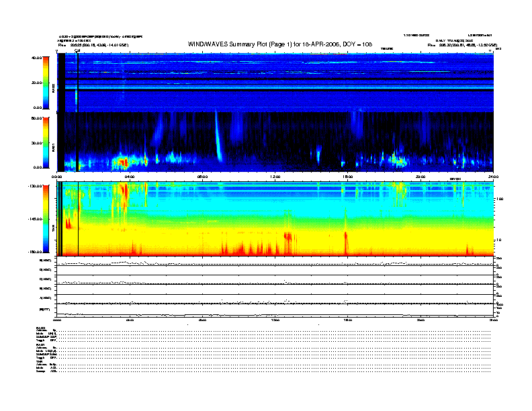Click 16:00 label beneath the RAD1 spectrogram

348,177
